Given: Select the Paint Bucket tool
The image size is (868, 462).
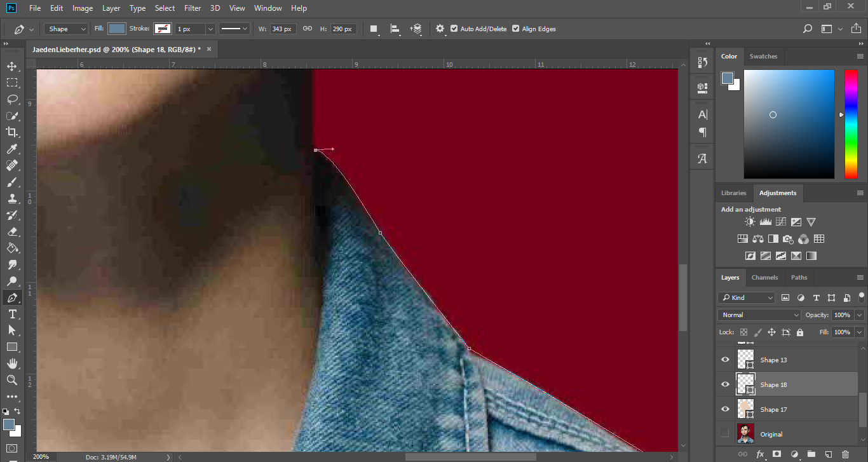Looking at the screenshot, I should 12,248.
